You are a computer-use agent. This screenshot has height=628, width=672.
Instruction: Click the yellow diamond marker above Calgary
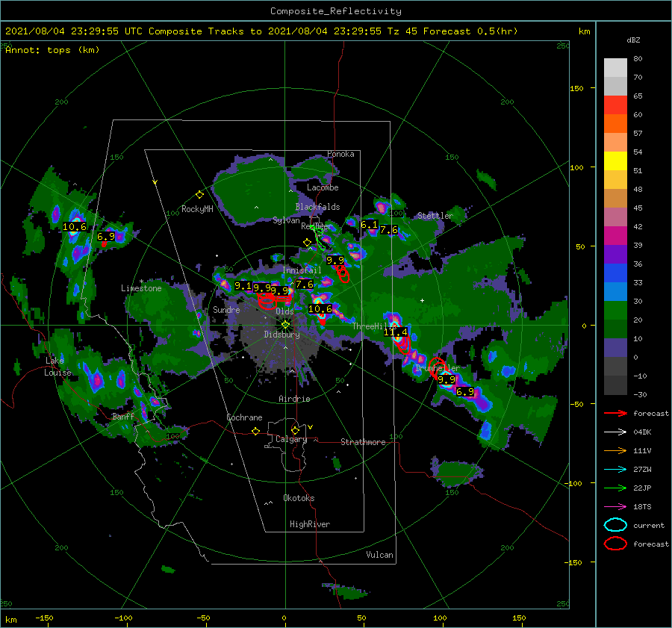point(295,430)
